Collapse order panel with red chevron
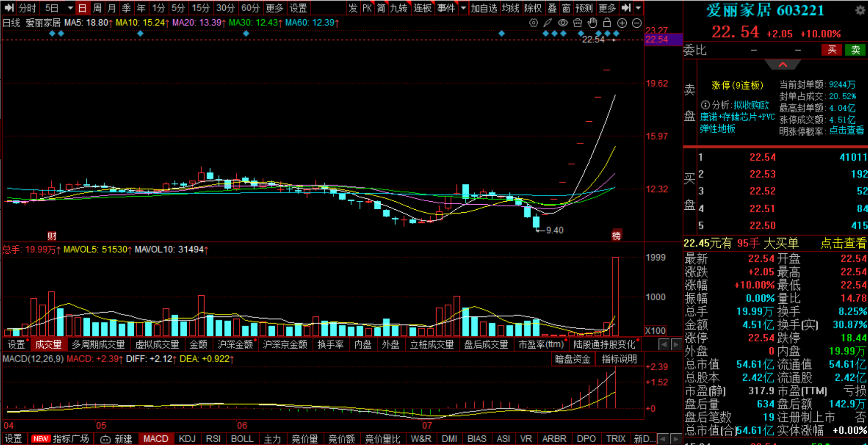 [783, 65]
